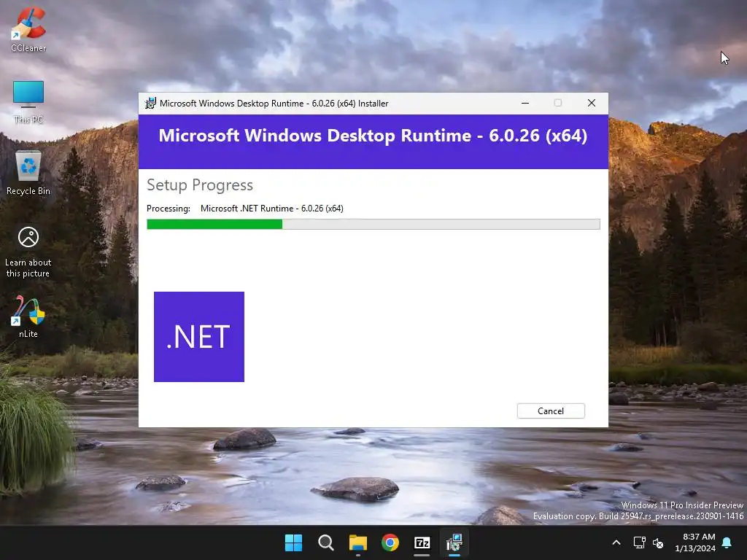Select the nLite desktop shortcut

(28, 316)
